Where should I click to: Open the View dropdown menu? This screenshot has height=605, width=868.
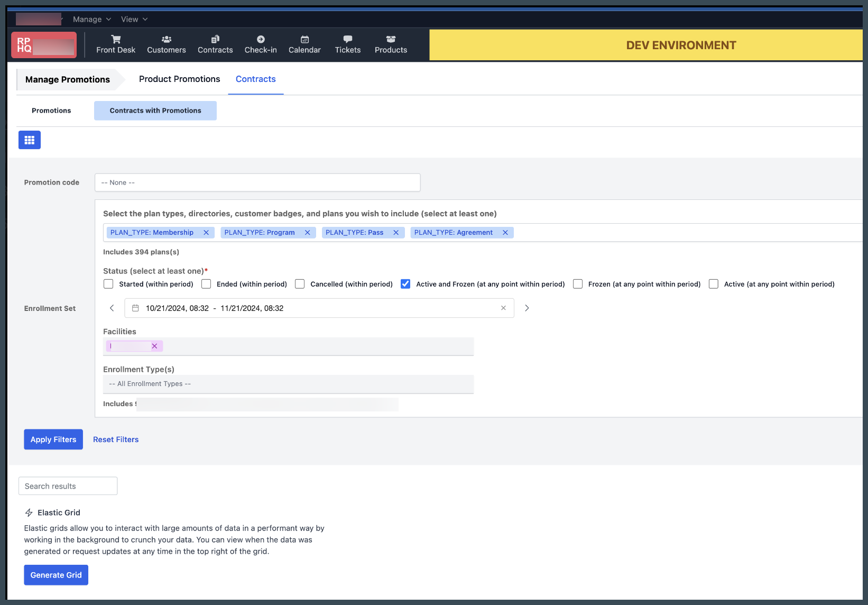[x=134, y=19]
